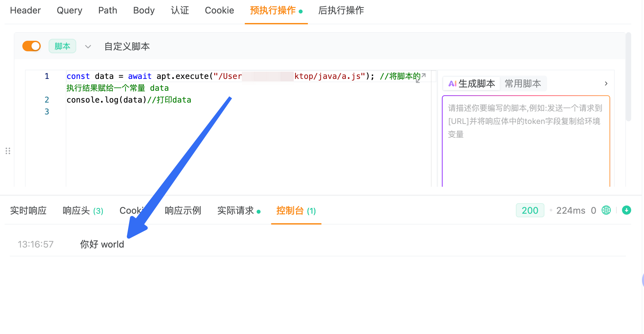Click the green download response icon
Viewport: 644px width, 334px height.
[627, 210]
